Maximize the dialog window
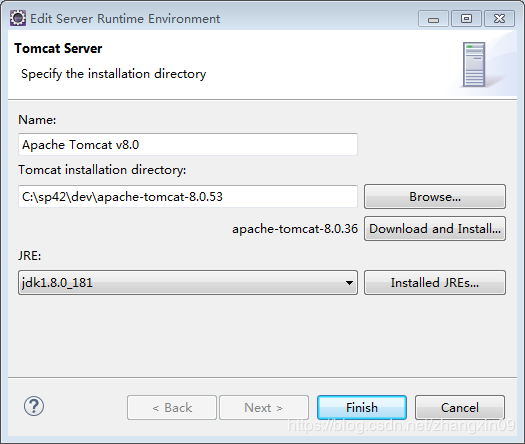This screenshot has width=525, height=444. click(x=466, y=18)
